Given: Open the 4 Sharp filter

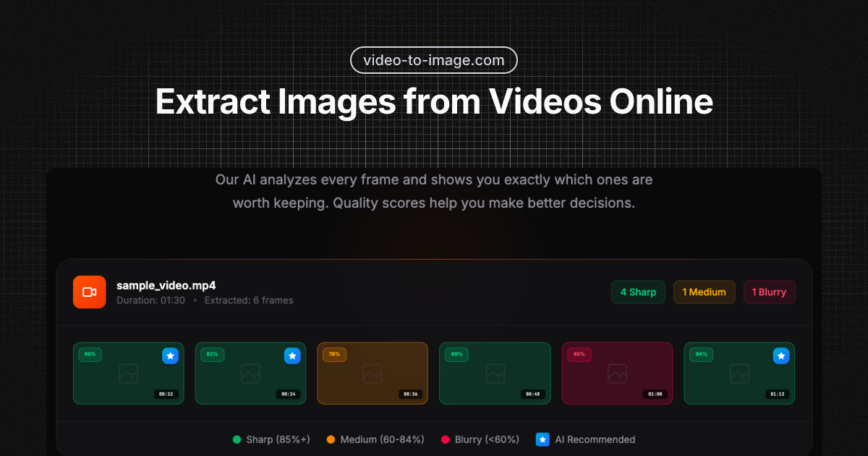Looking at the screenshot, I should pos(638,292).
